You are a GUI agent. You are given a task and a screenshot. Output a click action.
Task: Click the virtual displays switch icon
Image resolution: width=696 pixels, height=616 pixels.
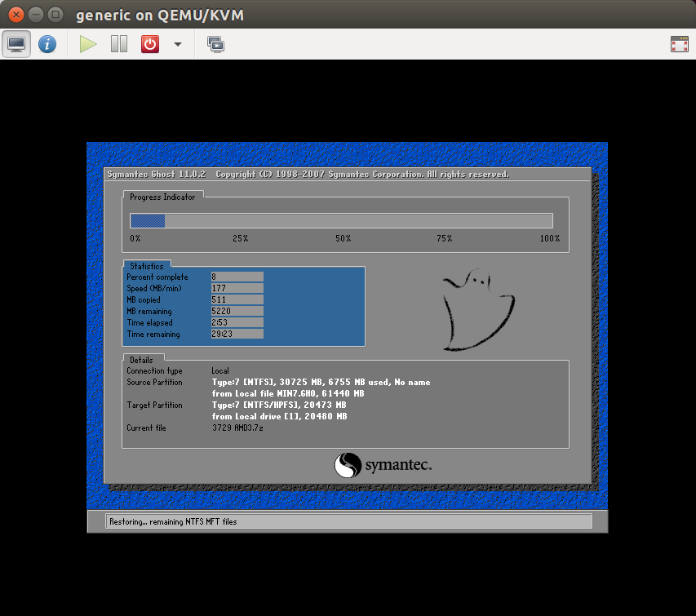[215, 46]
